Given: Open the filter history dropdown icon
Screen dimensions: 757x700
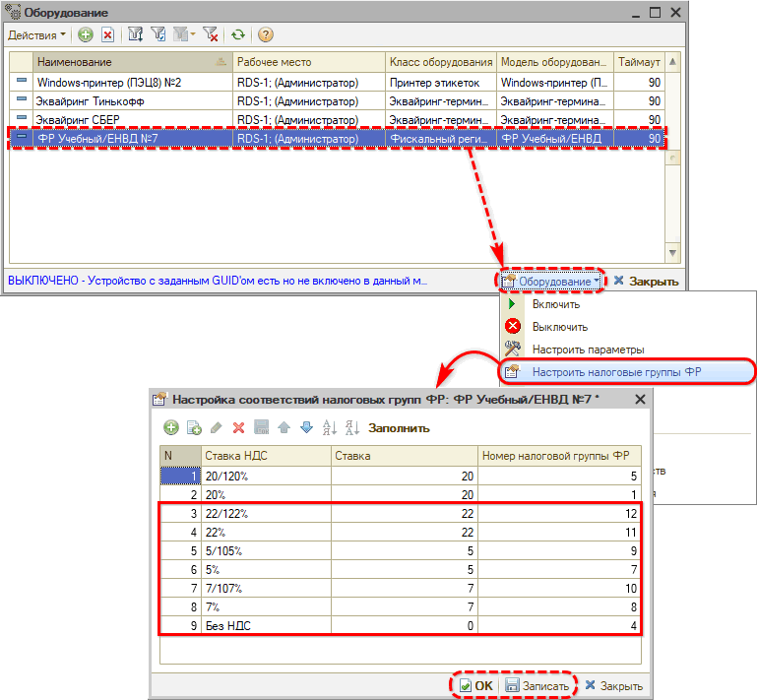Looking at the screenshot, I should coord(183,34).
